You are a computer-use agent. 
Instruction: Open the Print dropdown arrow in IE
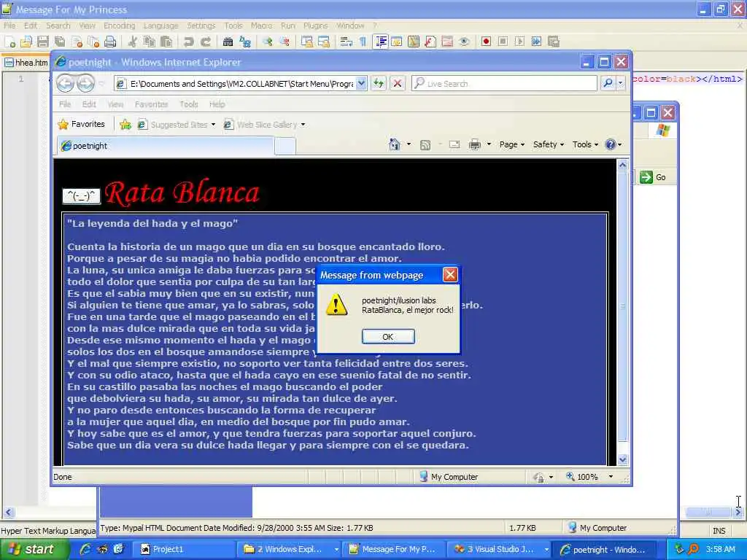[489, 144]
